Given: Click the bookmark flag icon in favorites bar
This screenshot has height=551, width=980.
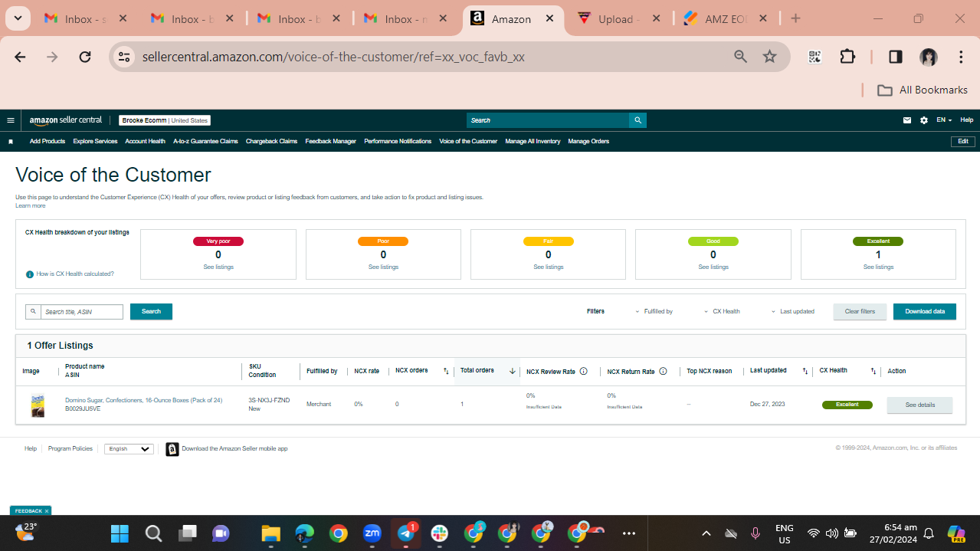Looking at the screenshot, I should pos(11,142).
